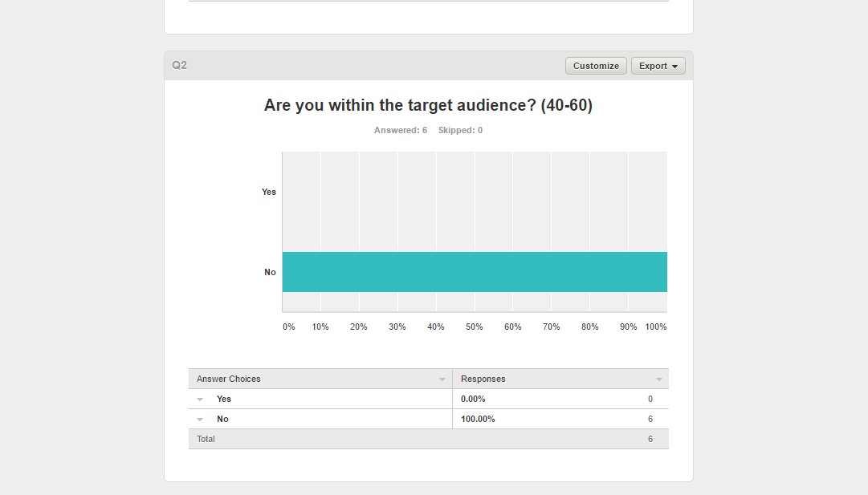Viewport: 868px width, 495px height.
Task: Click the 10% axis tick label
Action: [320, 327]
